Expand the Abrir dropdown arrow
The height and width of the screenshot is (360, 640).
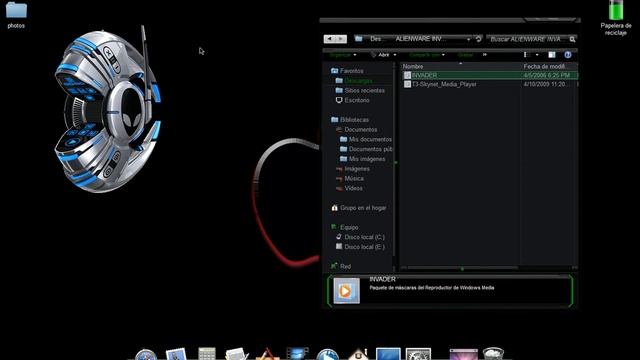pos(395,55)
